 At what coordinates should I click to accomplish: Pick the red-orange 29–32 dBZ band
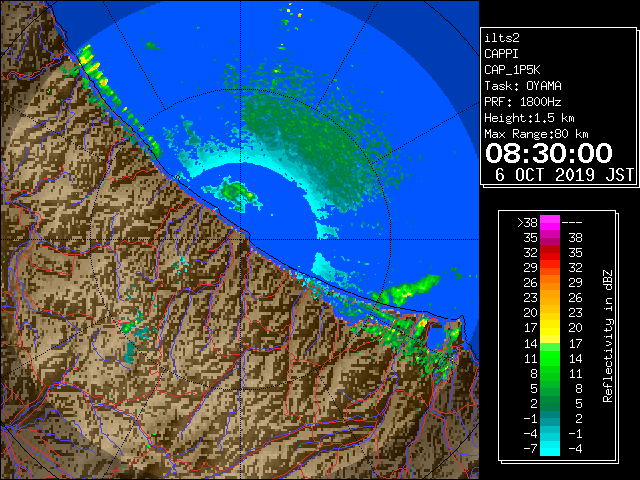pyautogui.click(x=550, y=268)
